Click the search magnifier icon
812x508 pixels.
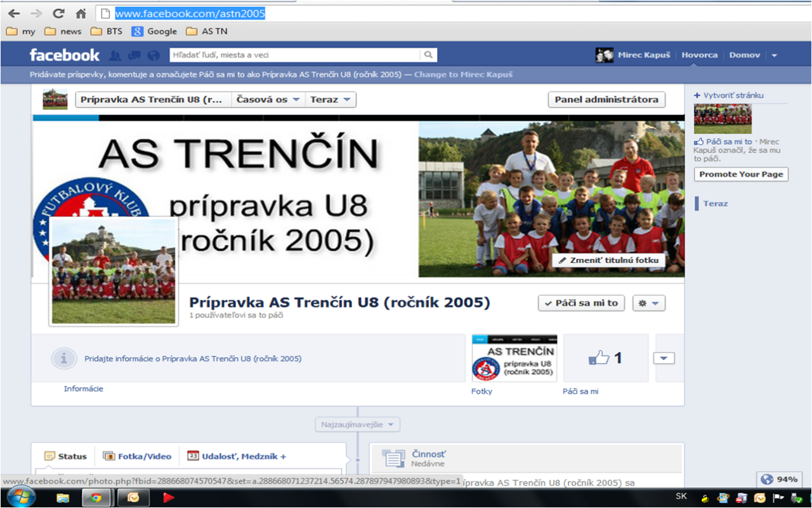tap(429, 55)
